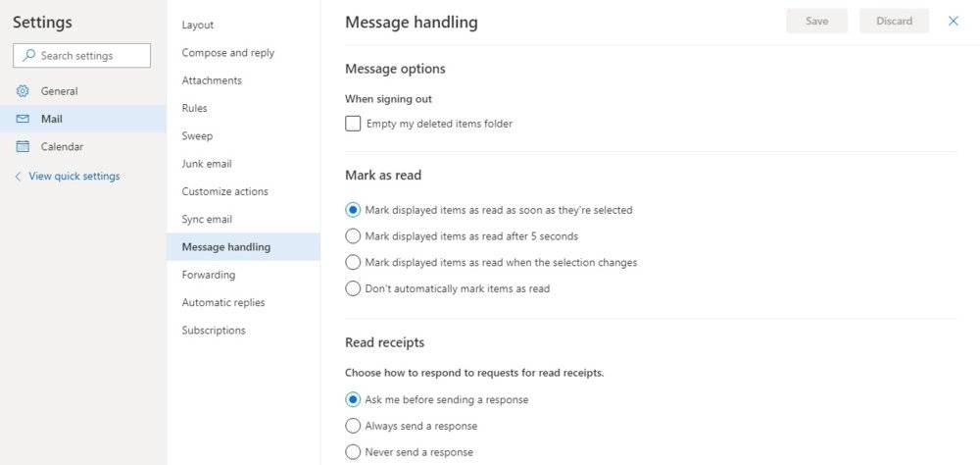Click the search magnifier icon
The image size is (980, 465).
coord(29,56)
